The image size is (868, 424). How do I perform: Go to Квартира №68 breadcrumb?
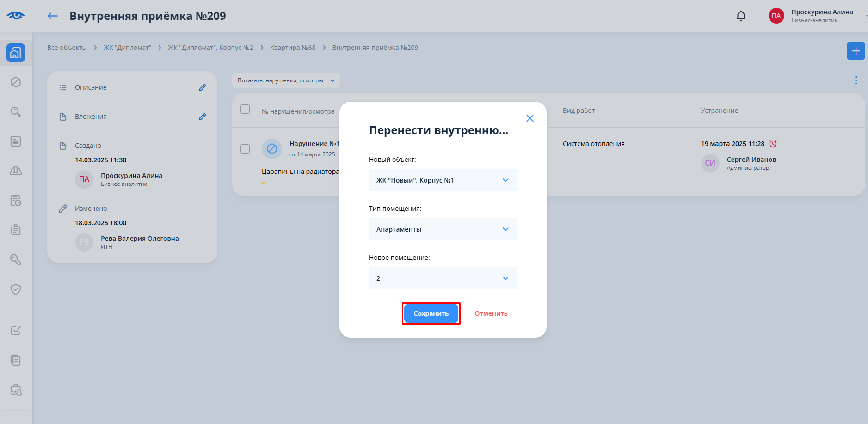pos(292,48)
